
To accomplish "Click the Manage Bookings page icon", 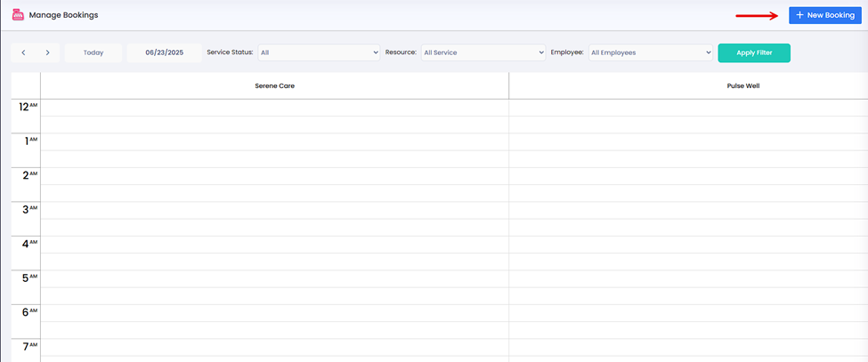I will pyautogui.click(x=18, y=15).
